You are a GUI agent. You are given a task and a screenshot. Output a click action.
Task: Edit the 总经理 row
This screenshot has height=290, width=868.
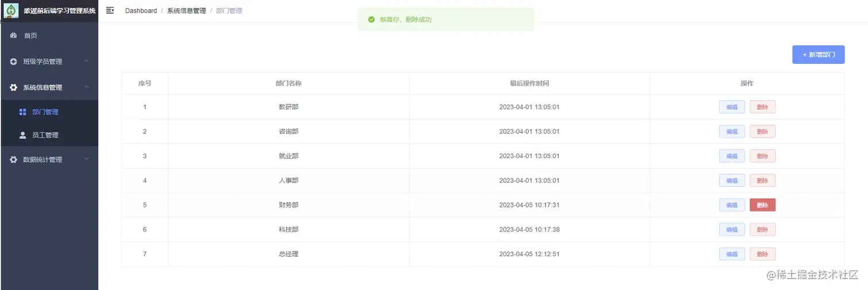tap(732, 254)
